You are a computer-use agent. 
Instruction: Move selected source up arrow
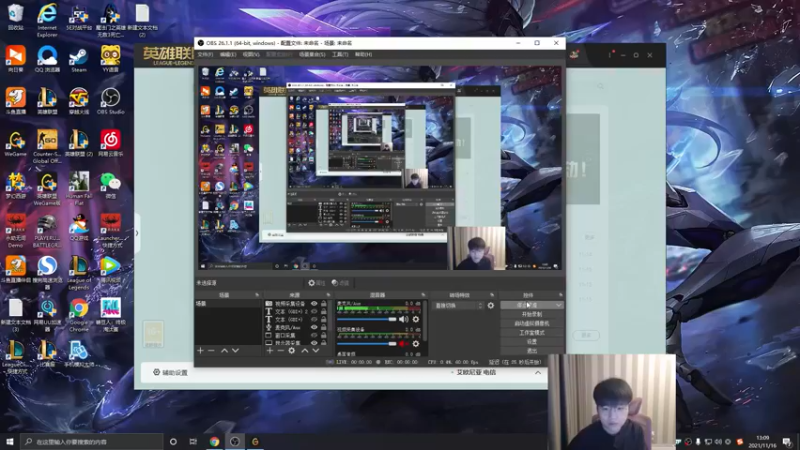(305, 351)
